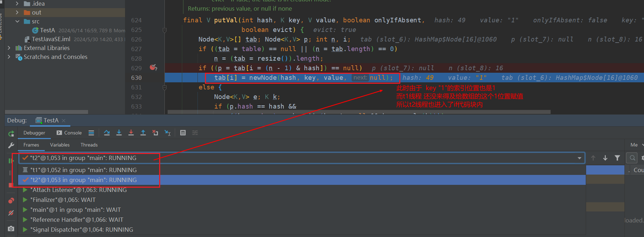The image size is (644, 237).
Task: Click the red Force Step Into icon
Action: point(131,133)
